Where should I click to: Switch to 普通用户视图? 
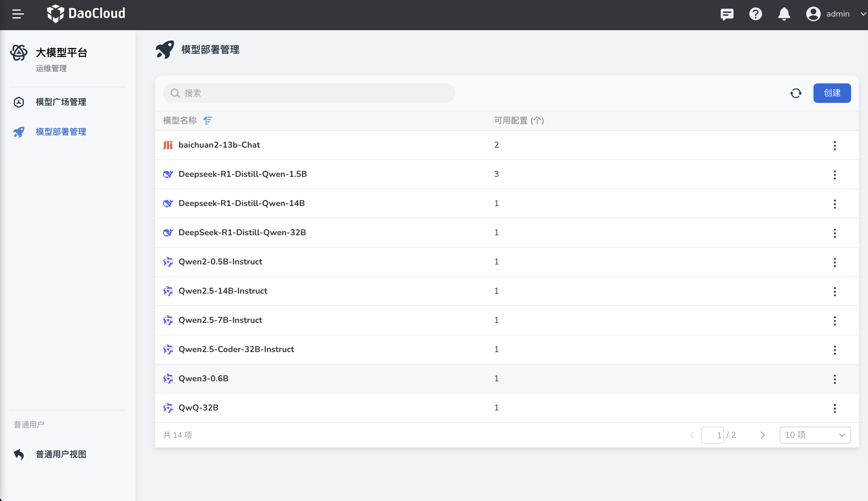pyautogui.click(x=61, y=454)
